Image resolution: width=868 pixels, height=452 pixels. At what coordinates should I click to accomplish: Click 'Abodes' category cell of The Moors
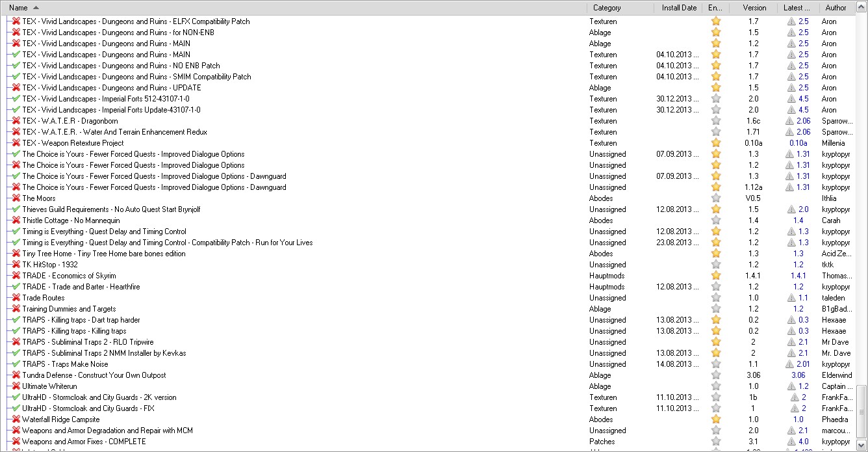[601, 198]
